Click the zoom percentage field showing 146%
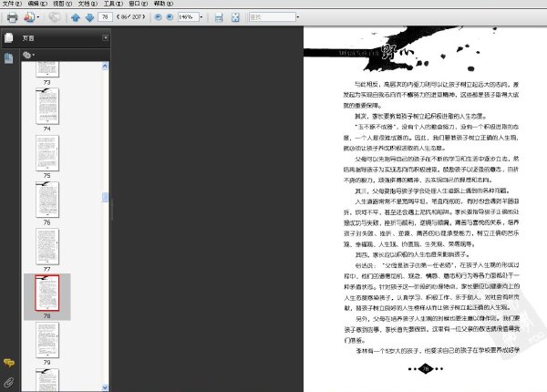Viewport: 547px width, 392px height. [x=188, y=16]
